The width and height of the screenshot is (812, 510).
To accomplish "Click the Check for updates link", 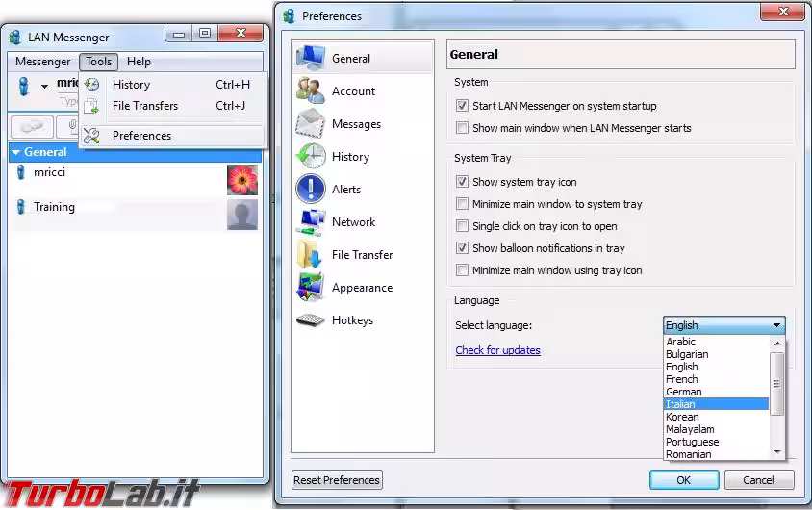I will point(497,350).
